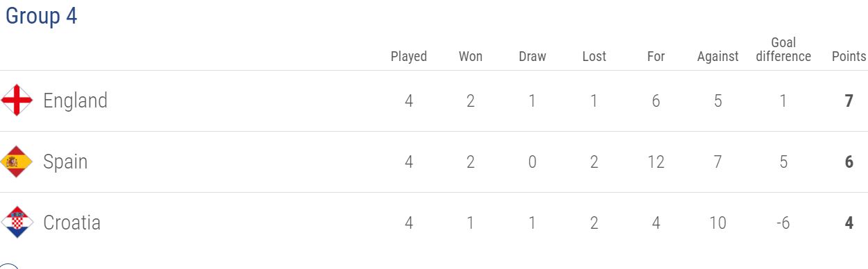
Task: Select Spain's goals for value 12
Action: click(656, 162)
